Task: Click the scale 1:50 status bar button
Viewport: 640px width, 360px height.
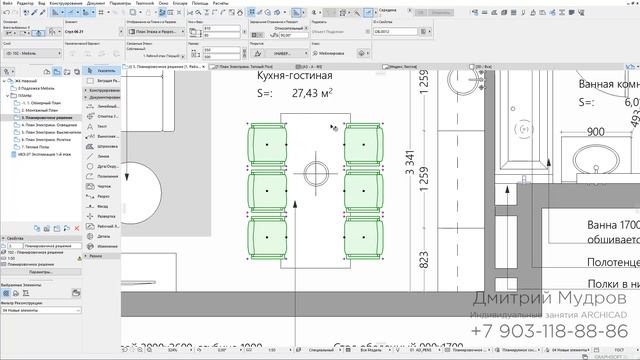Action: (272, 350)
